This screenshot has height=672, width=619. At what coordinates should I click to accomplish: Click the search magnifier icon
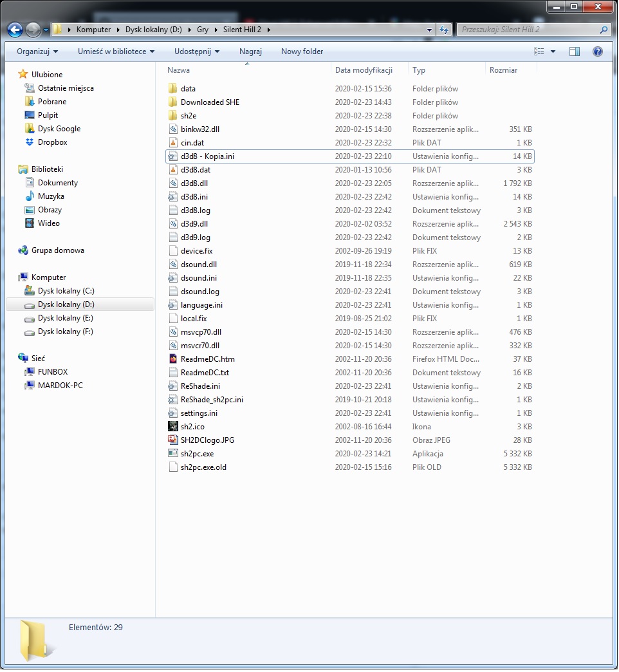tap(604, 30)
